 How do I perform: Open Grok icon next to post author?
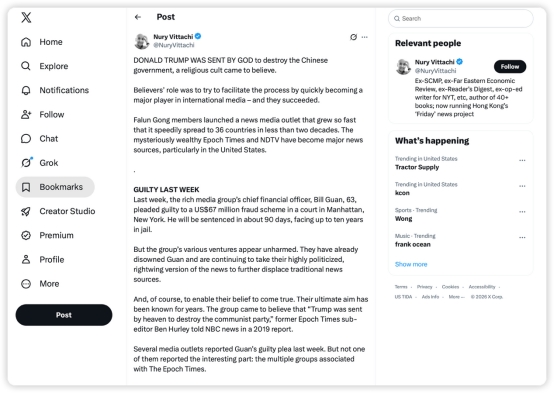(x=353, y=37)
